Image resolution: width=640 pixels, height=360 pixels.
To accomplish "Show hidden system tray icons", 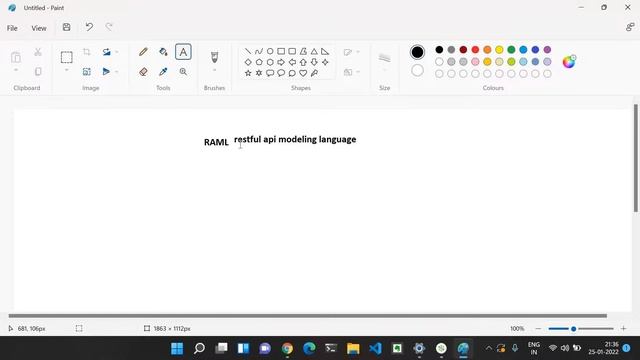I will [x=488, y=348].
